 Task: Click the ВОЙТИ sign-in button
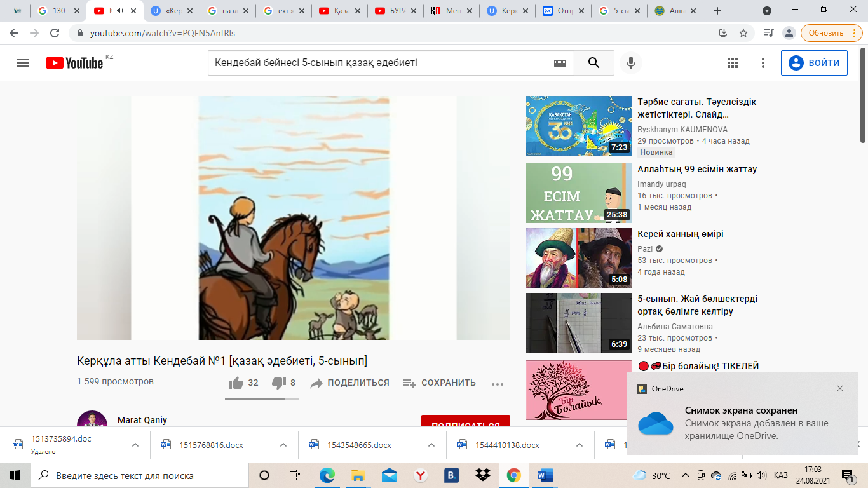814,63
